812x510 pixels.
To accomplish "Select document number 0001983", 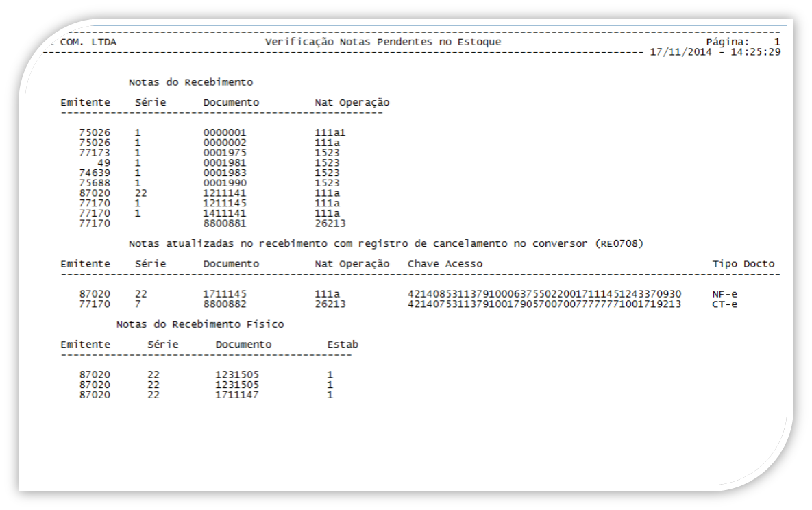I will [x=225, y=173].
